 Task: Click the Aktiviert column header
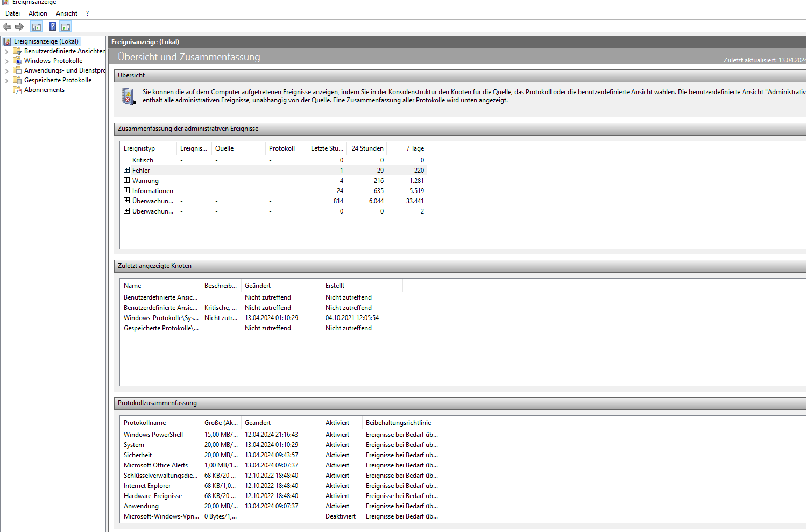click(342, 423)
